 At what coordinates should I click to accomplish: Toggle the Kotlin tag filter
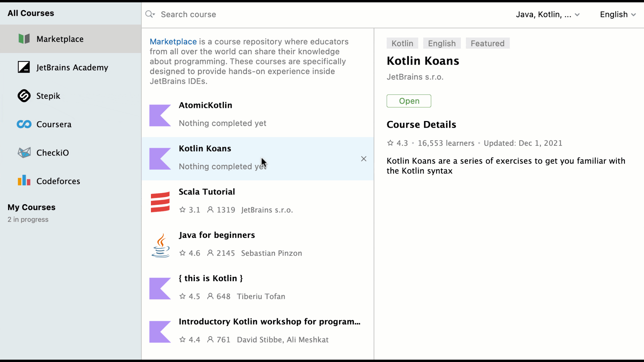point(402,43)
